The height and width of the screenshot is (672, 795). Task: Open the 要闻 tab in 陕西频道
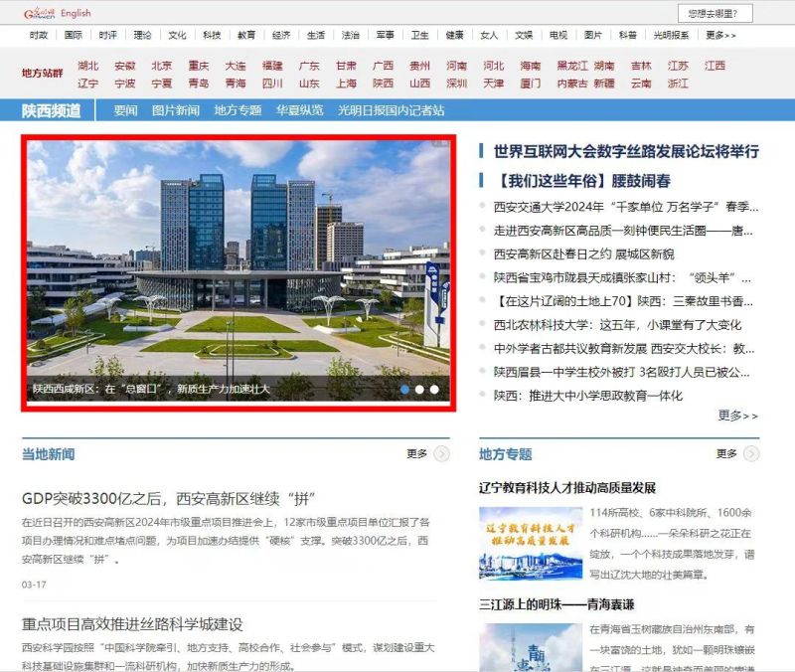click(125, 110)
